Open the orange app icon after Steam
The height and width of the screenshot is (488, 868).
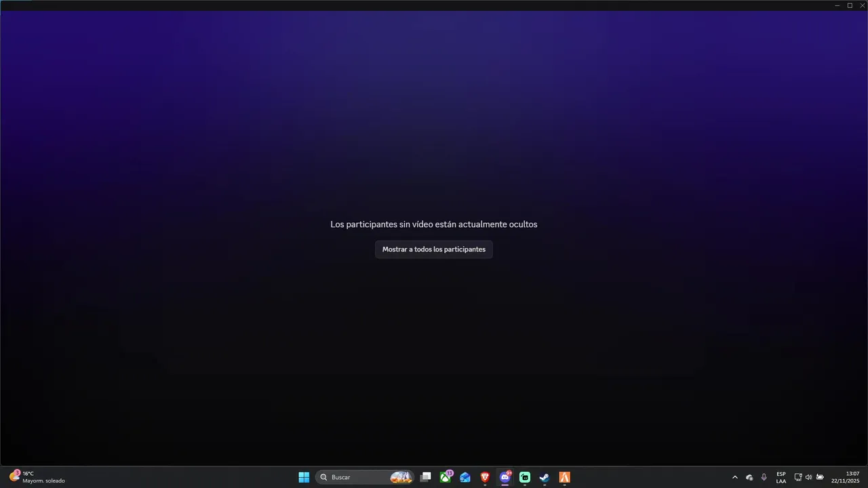[x=564, y=477]
